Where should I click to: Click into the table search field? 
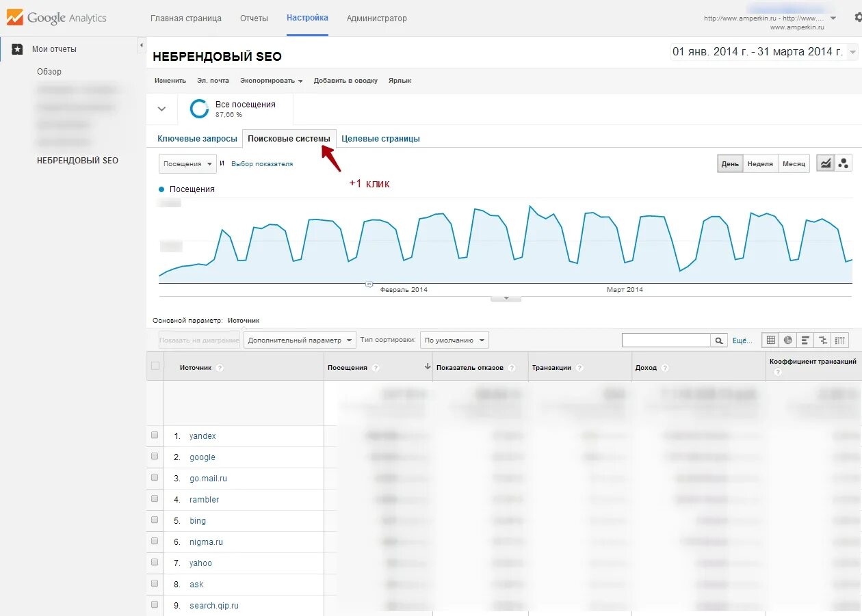pyautogui.click(x=666, y=340)
